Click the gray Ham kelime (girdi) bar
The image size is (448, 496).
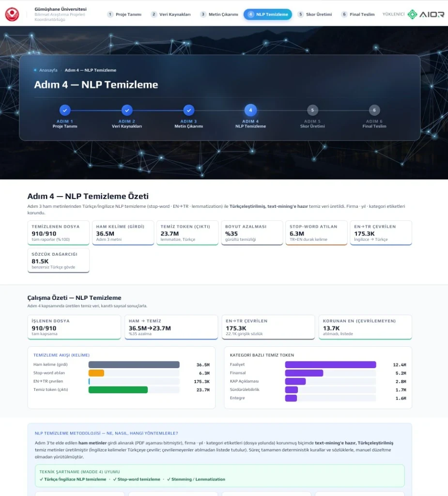(134, 365)
